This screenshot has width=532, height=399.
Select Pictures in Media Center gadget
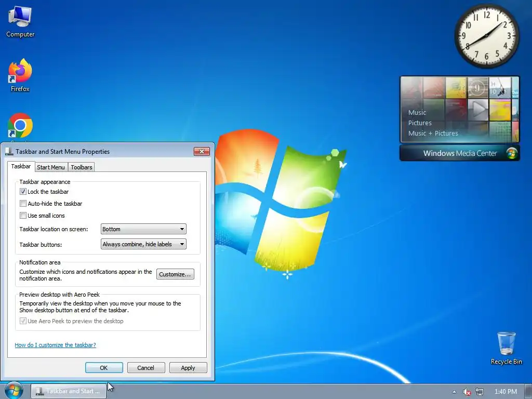tap(420, 123)
